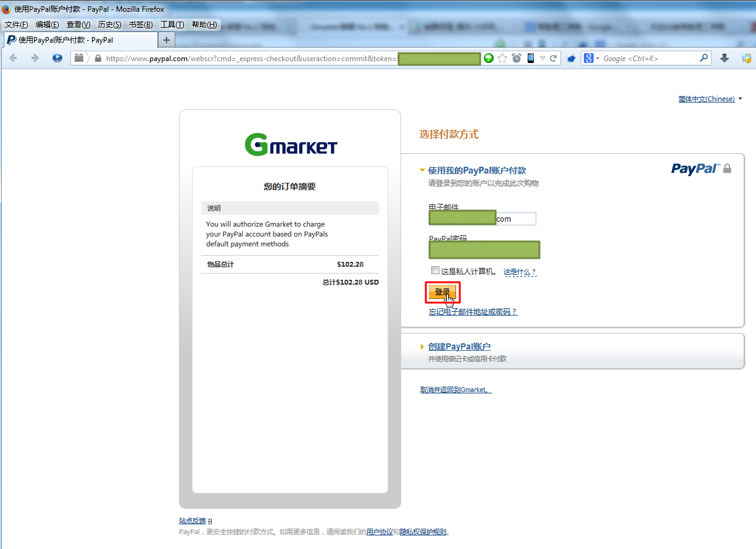Click the Firefox logo in title bar
This screenshot has width=756, height=549.
click(6, 9)
